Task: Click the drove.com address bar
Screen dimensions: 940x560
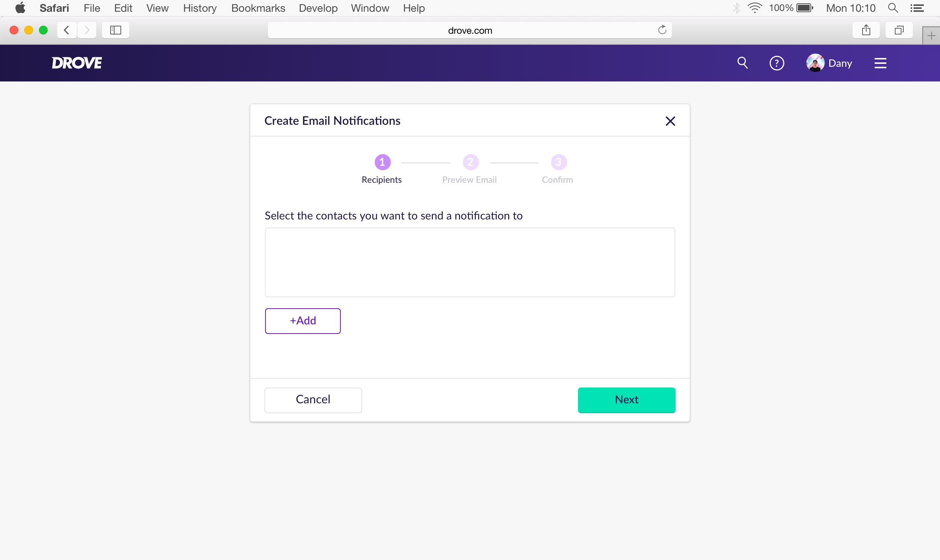Action: coord(470,30)
